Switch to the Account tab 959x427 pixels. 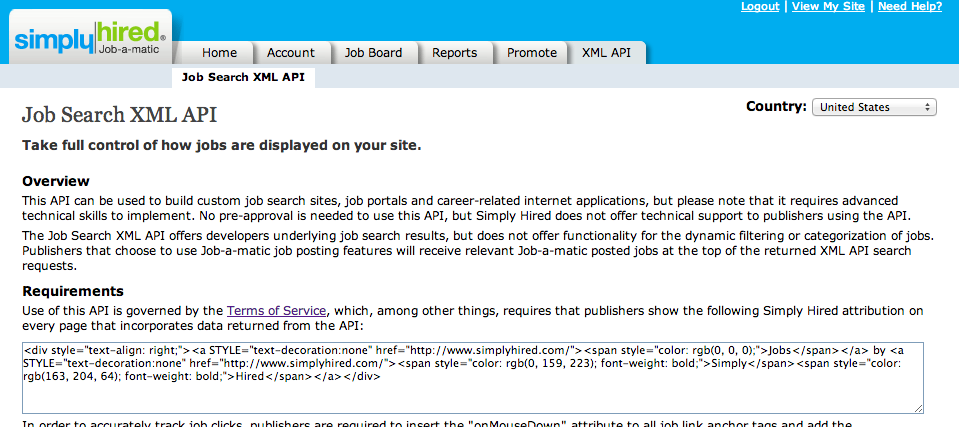pos(291,53)
